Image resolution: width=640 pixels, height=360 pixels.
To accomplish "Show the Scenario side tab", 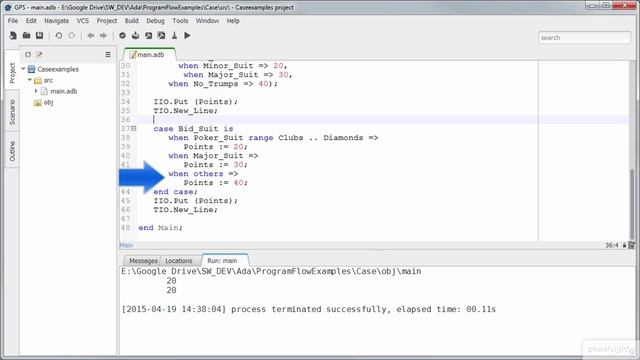I will click(12, 112).
